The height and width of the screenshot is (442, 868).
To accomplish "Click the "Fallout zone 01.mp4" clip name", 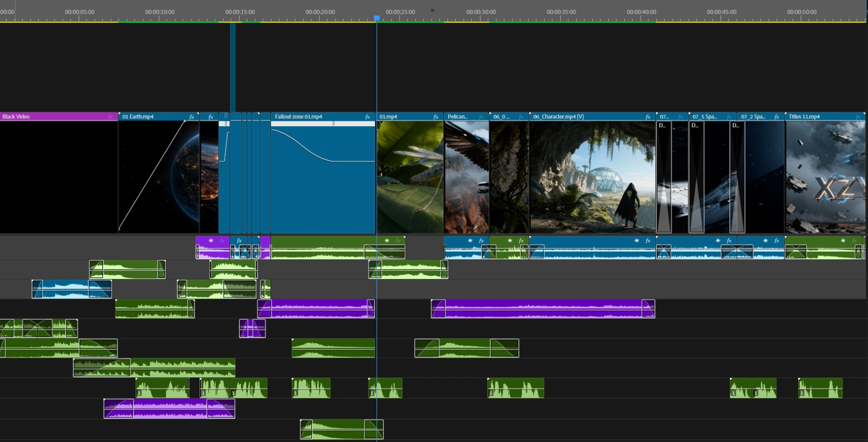I will [x=298, y=117].
